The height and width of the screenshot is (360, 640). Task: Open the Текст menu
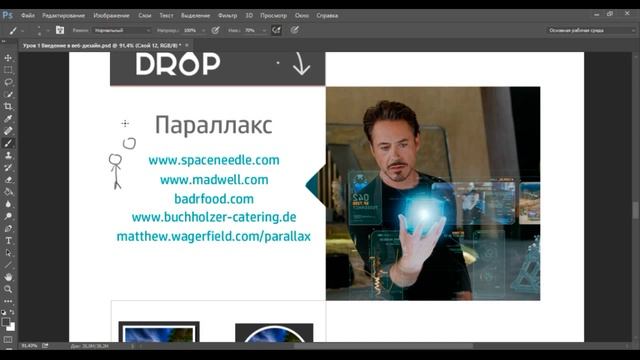point(166,16)
